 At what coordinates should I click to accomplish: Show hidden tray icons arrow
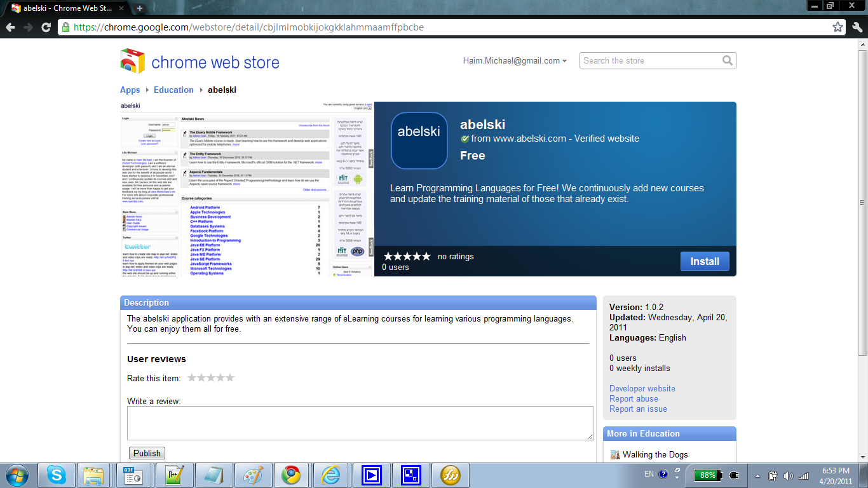757,475
